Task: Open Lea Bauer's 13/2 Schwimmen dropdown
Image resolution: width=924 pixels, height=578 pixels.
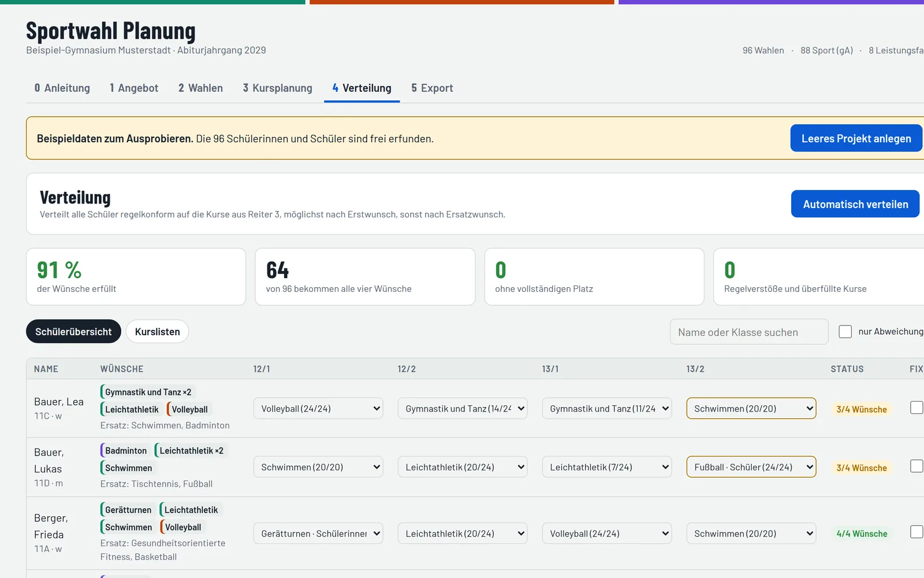Action: point(751,409)
